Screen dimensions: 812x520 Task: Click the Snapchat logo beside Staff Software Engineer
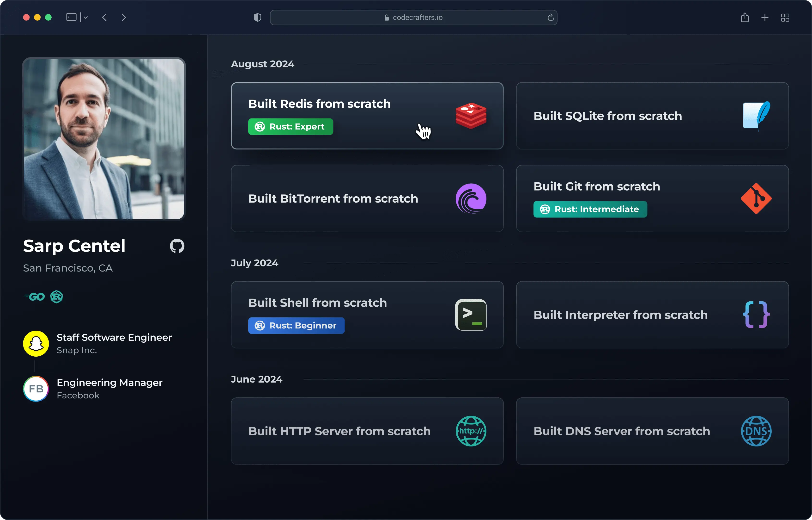click(x=36, y=343)
